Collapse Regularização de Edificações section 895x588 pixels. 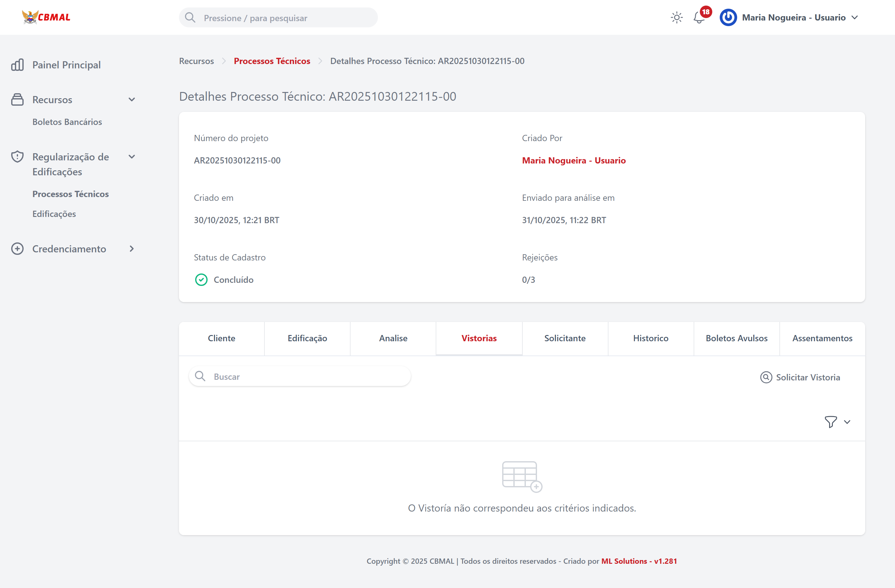point(132,157)
